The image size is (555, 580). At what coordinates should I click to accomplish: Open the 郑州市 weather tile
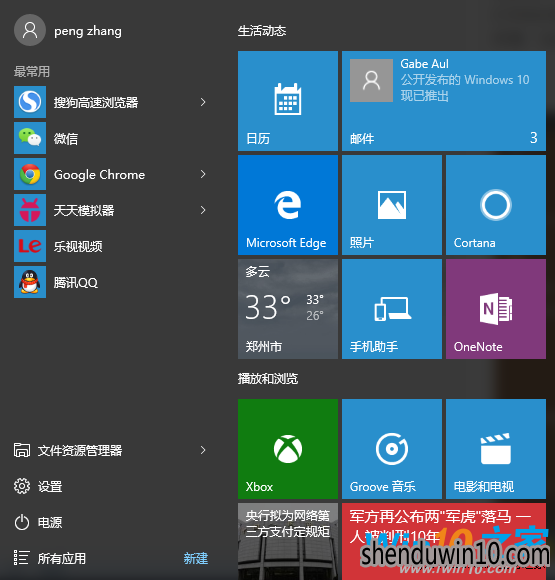coord(288,309)
